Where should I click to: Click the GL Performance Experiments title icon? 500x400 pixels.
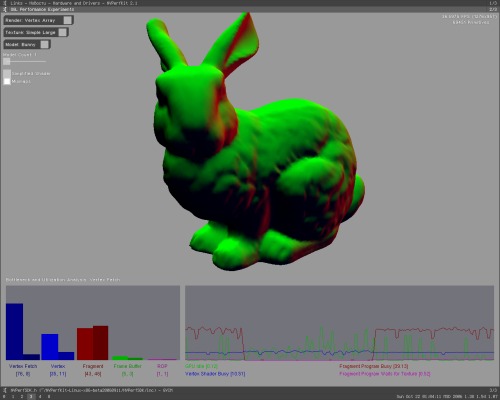click(x=5, y=9)
